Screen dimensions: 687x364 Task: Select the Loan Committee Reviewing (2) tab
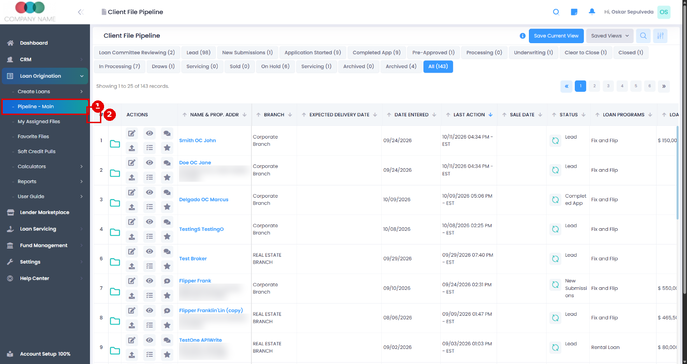[137, 53]
